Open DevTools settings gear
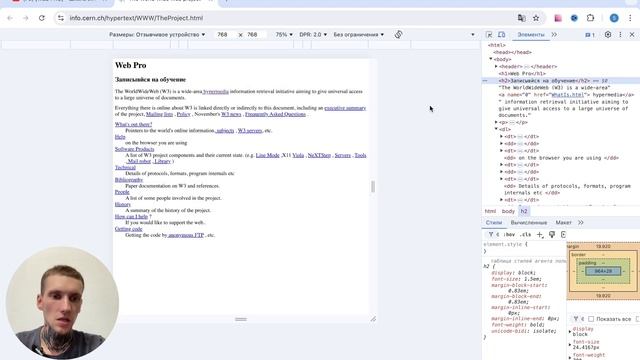The image size is (640, 360). pyautogui.click(x=608, y=35)
